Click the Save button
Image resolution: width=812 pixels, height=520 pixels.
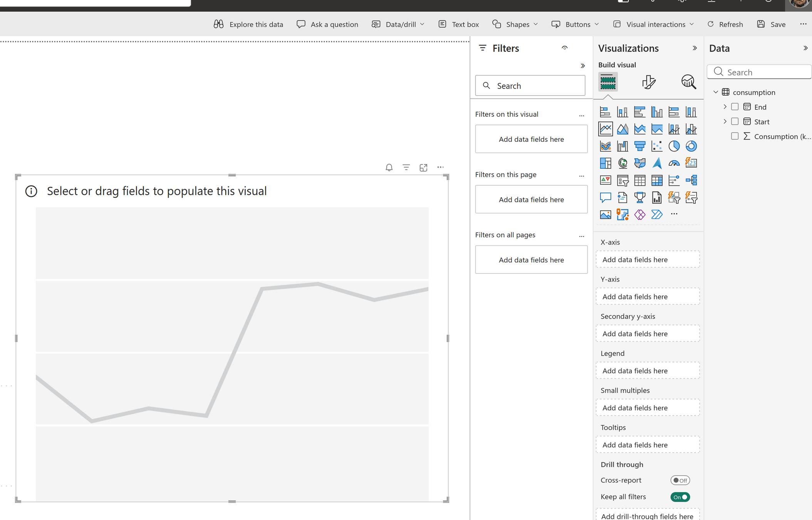coord(771,24)
